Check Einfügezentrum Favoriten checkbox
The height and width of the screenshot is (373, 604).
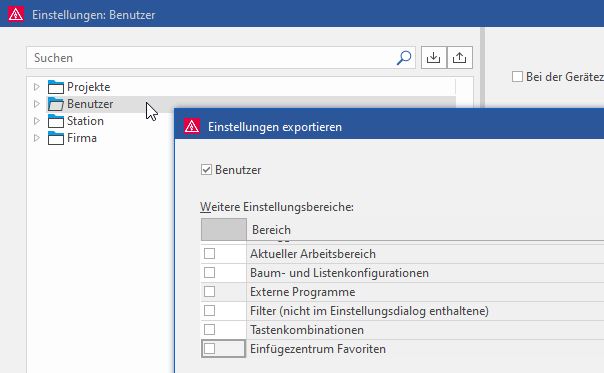tap(210, 348)
